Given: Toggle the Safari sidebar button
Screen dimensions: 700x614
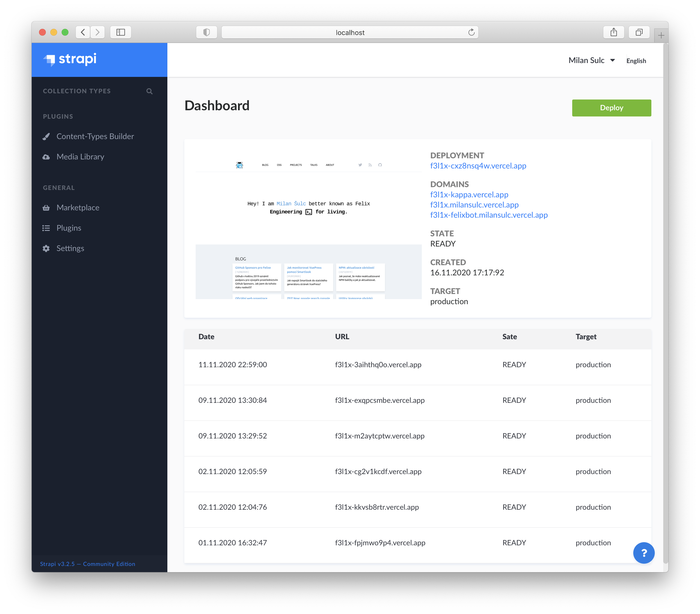Looking at the screenshot, I should [x=120, y=32].
